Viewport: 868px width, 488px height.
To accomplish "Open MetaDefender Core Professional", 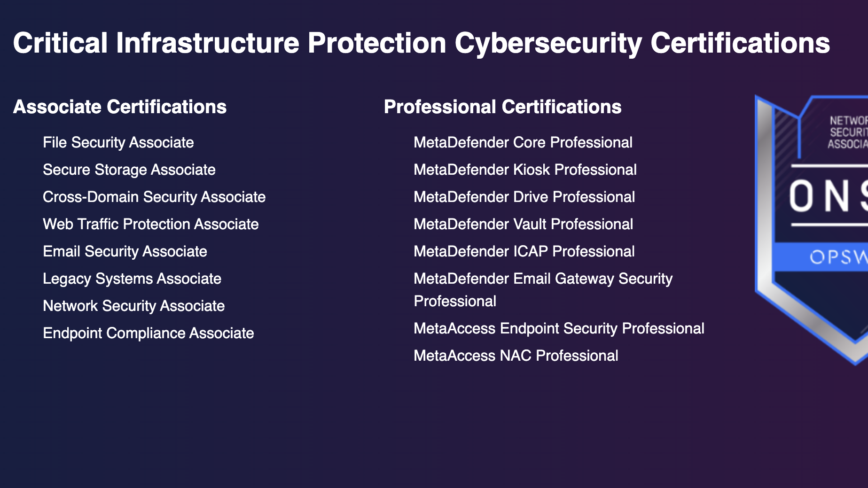I will [523, 142].
